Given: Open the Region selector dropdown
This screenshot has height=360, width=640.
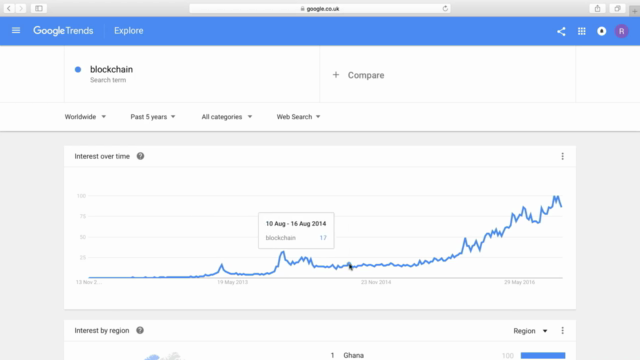Looking at the screenshot, I should tap(530, 331).
